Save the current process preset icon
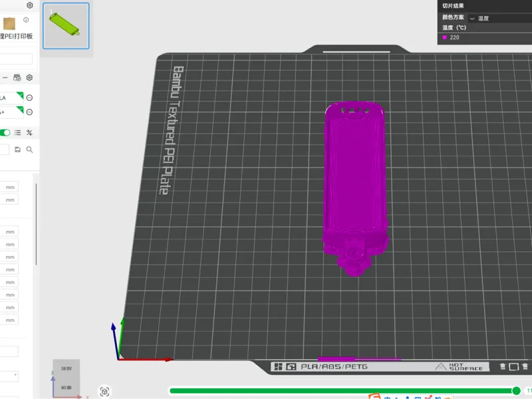This screenshot has width=532, height=399. click(x=18, y=150)
